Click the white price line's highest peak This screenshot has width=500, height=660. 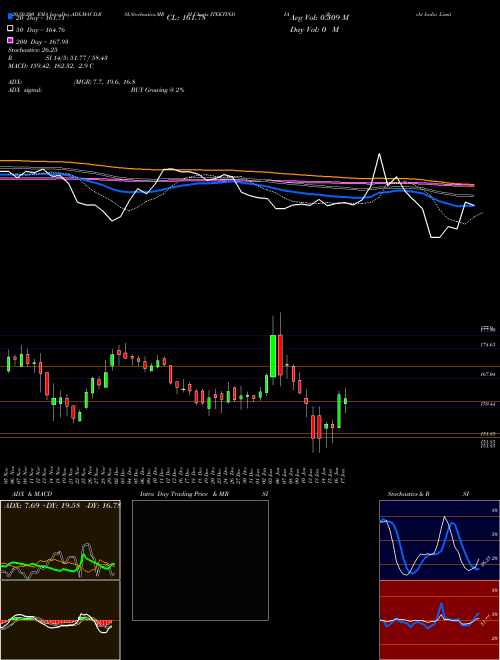(380, 154)
